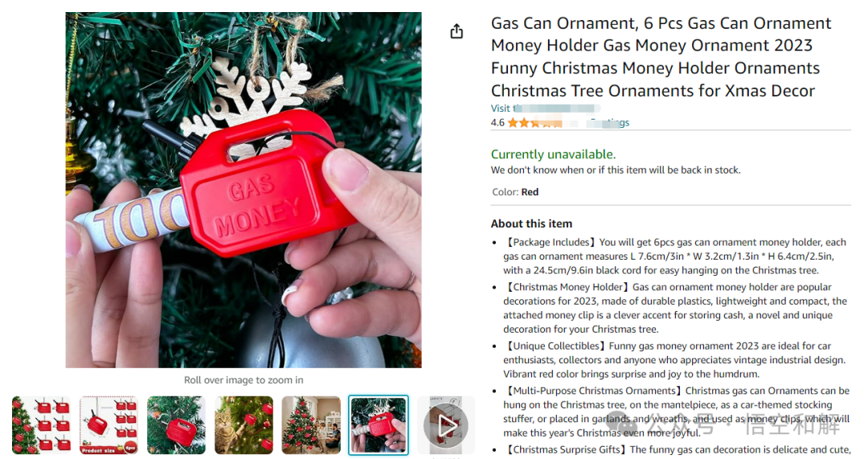This screenshot has width=868, height=459.
Task: Click the share icon beside product image
Action: coord(457,31)
